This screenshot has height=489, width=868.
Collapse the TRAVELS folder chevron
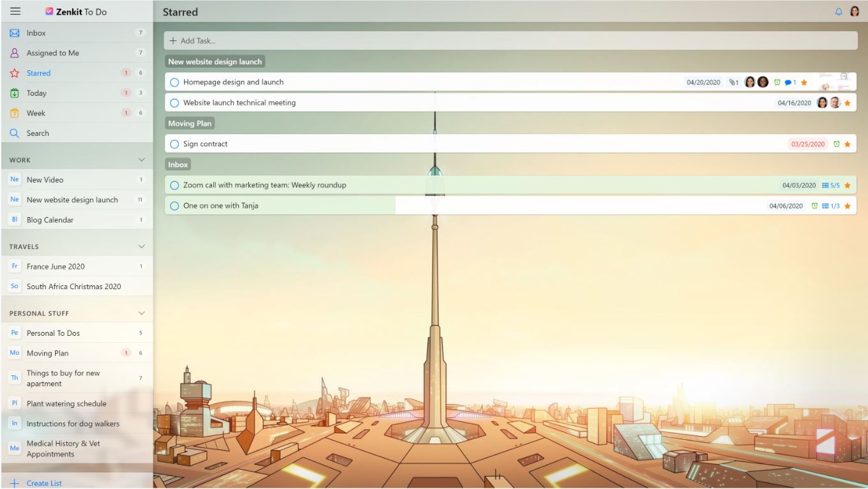142,246
